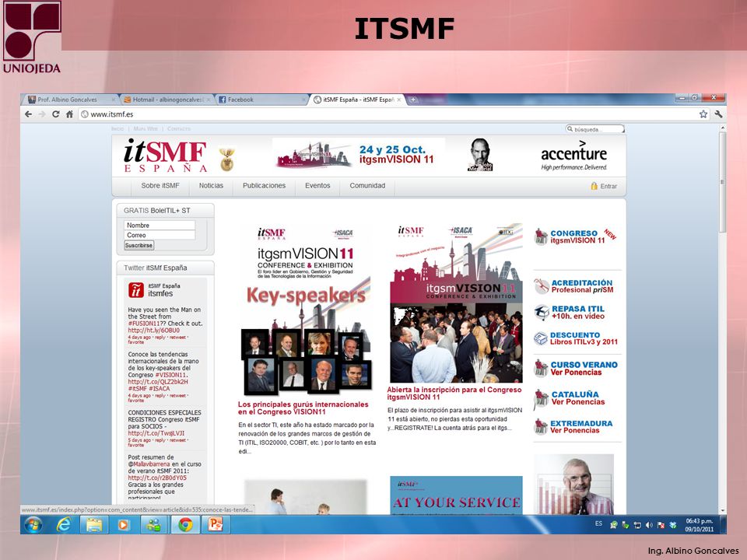Click the icon beside ACREDITACIÓN
Screen dimensions: 747x560
pyautogui.click(x=542, y=285)
